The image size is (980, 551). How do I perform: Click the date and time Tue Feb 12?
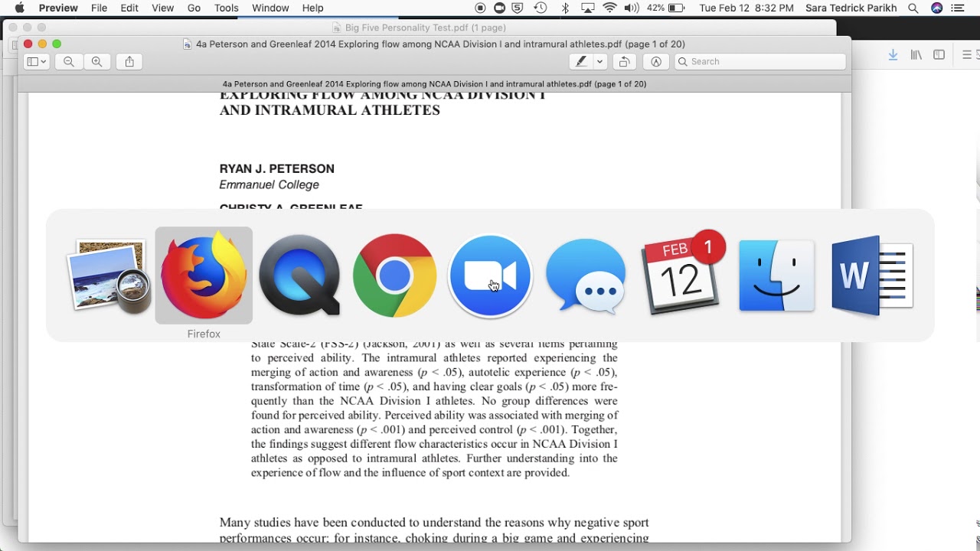pos(746,8)
